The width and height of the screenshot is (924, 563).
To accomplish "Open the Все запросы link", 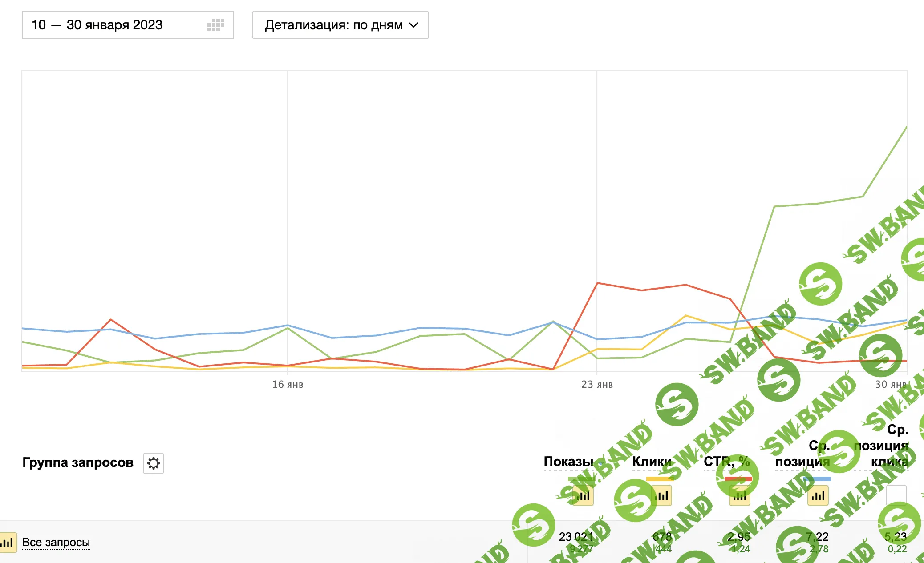I will click(x=56, y=543).
